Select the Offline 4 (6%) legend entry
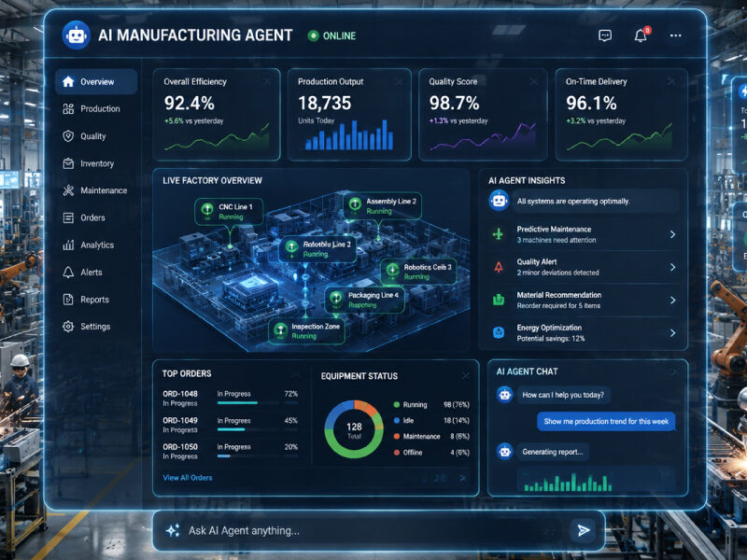This screenshot has width=747, height=560. [431, 453]
